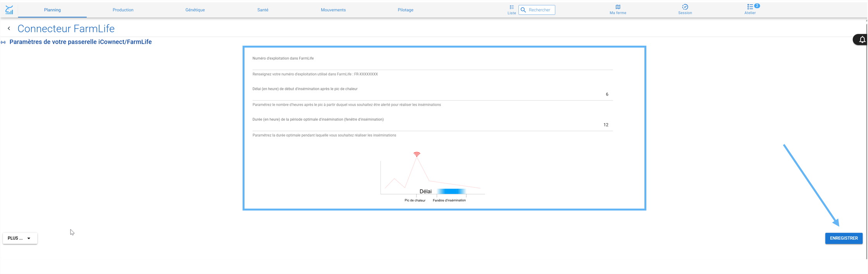The image size is (868, 274).
Task: Expand the PLUS ... dropdown
Action: [20, 238]
